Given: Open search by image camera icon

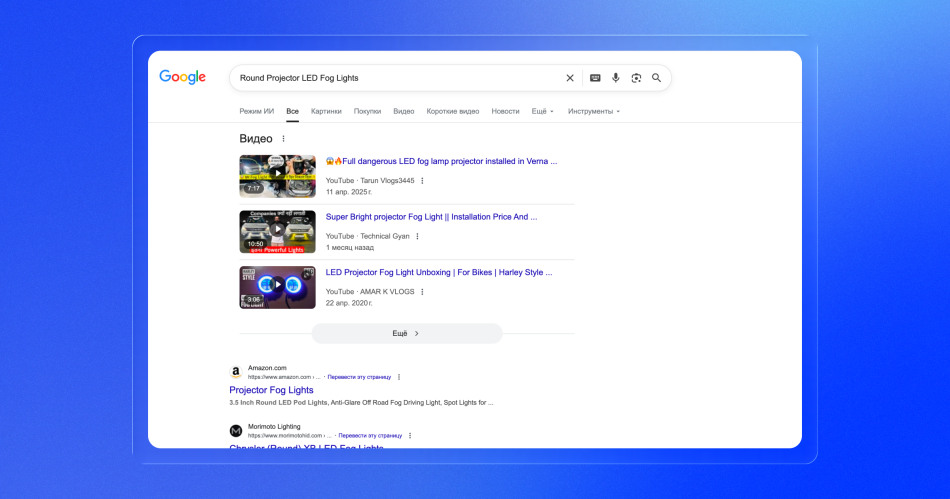Looking at the screenshot, I should tap(636, 78).
